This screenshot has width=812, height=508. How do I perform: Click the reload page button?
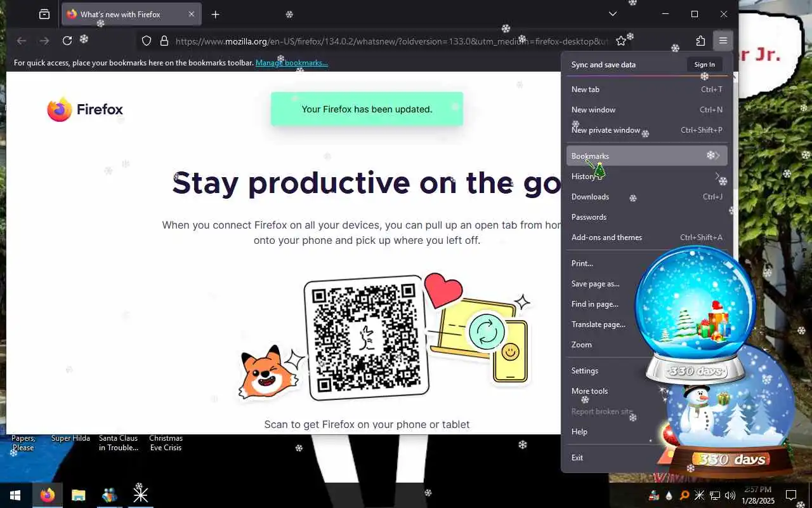click(x=67, y=41)
